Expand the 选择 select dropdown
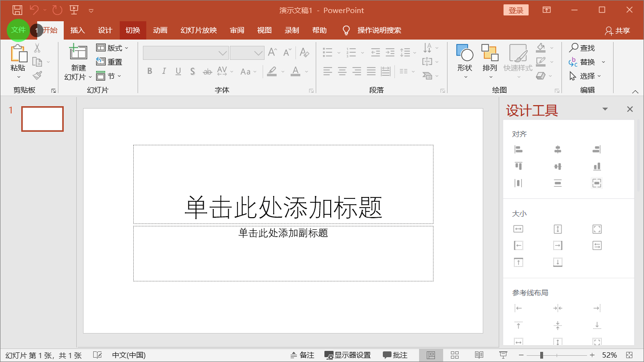644x362 pixels. point(586,76)
